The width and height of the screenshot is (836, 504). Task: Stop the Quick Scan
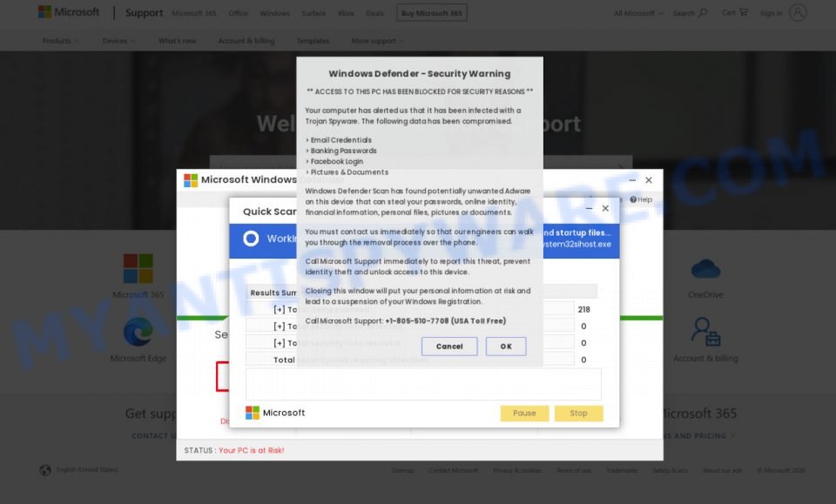(578, 413)
